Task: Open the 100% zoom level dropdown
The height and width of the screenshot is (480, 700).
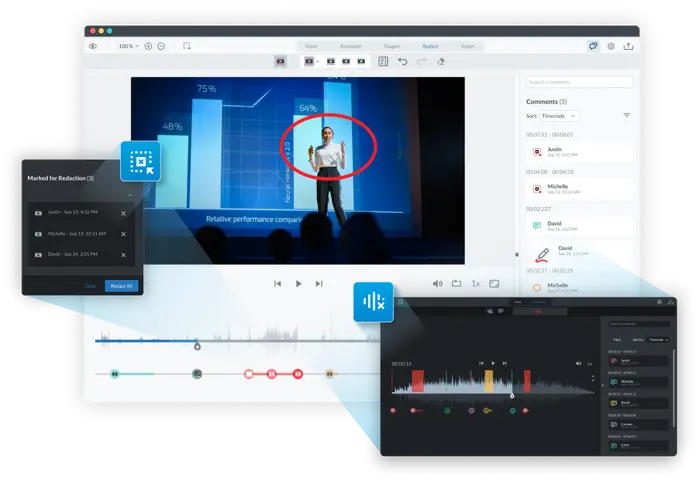Action: pyautogui.click(x=129, y=46)
